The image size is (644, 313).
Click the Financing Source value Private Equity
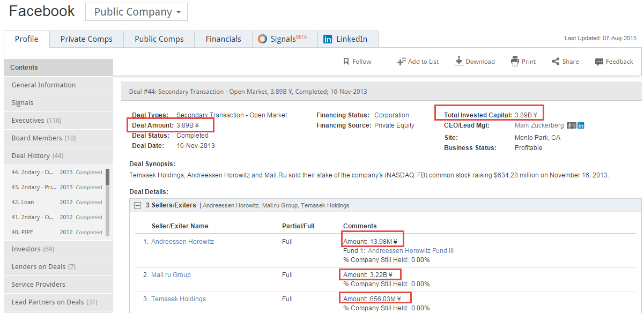[394, 125]
